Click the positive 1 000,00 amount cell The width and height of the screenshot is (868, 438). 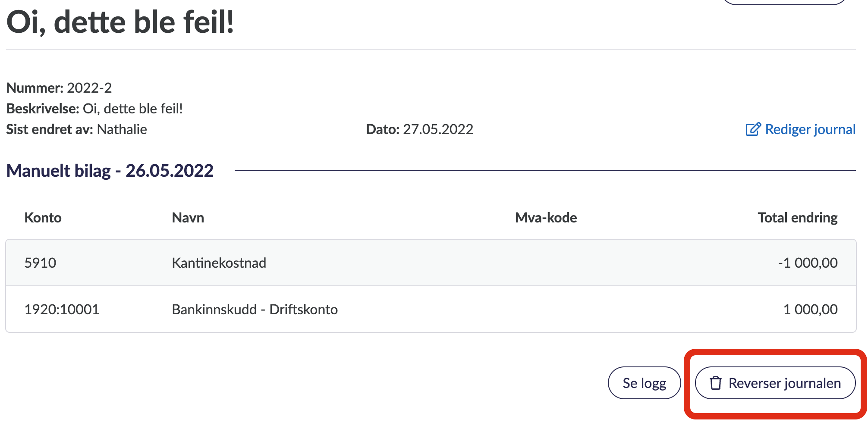point(810,310)
